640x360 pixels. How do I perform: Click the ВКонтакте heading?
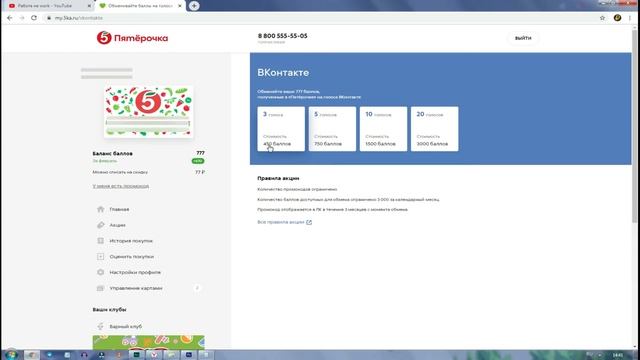[283, 73]
